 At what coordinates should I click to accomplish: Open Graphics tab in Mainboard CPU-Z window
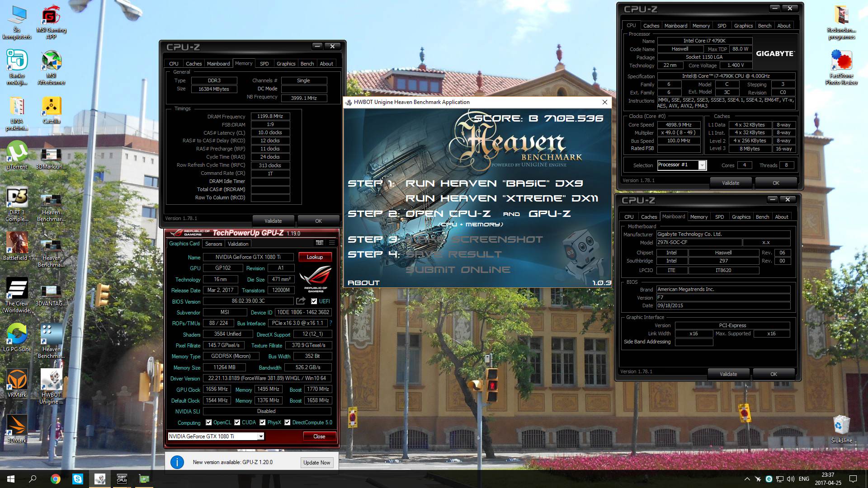741,217
